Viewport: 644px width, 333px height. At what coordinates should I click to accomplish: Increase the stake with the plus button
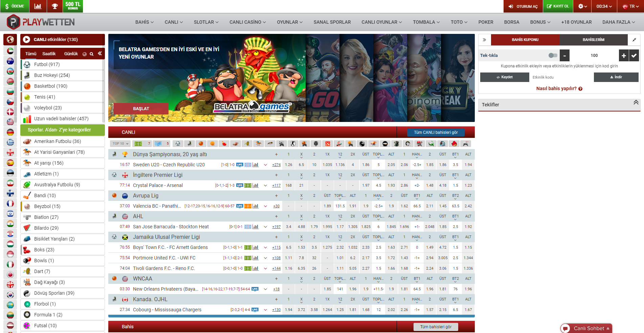click(x=624, y=56)
